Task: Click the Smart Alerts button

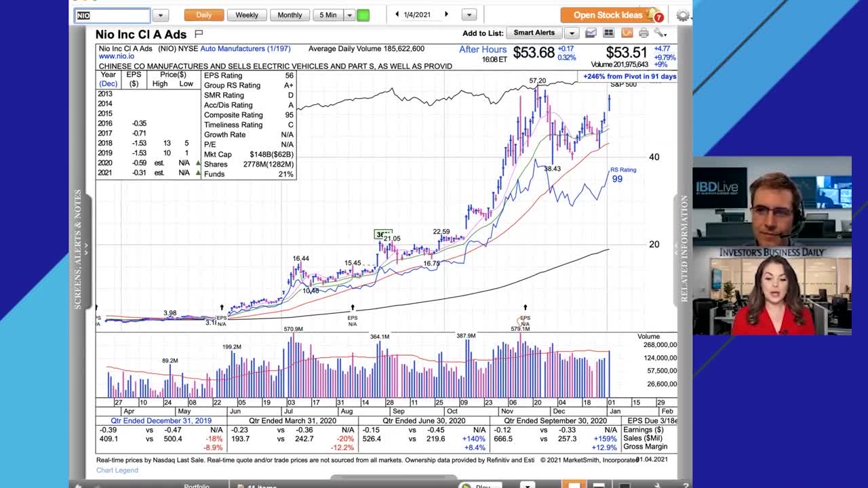Action: [x=534, y=33]
